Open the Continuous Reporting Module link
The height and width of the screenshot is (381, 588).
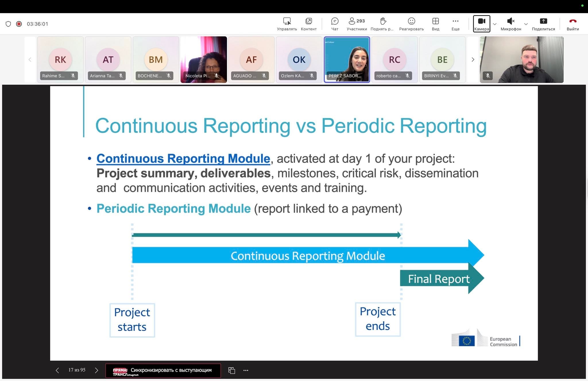(x=183, y=159)
